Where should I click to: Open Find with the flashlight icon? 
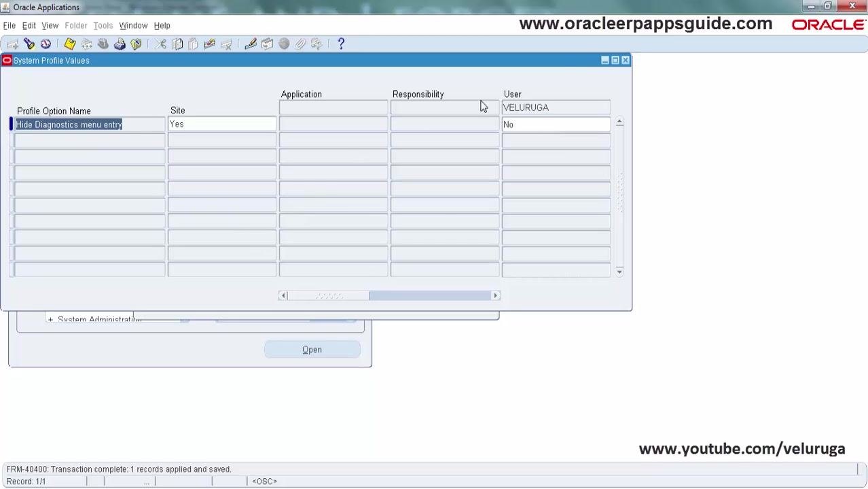click(x=29, y=44)
